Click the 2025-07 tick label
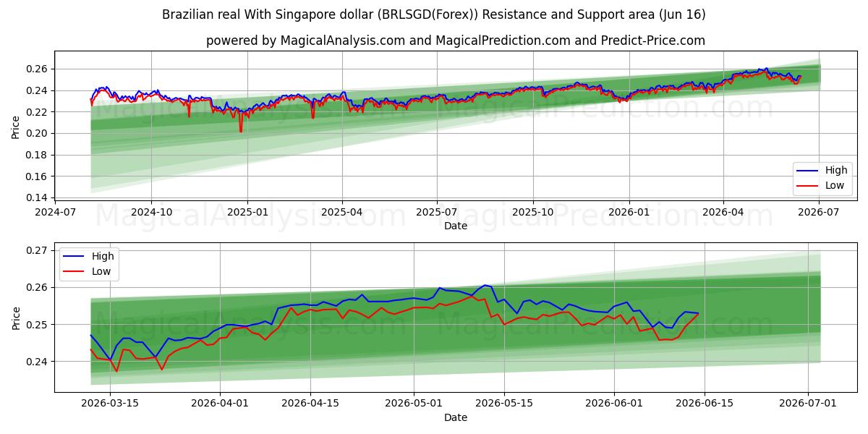Screen dimensions: 868x434 [437, 212]
